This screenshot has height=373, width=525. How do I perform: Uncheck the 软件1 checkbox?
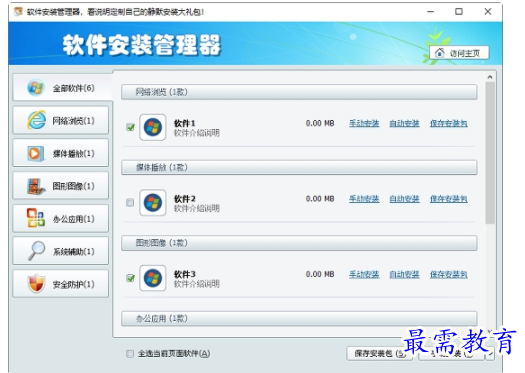[130, 127]
